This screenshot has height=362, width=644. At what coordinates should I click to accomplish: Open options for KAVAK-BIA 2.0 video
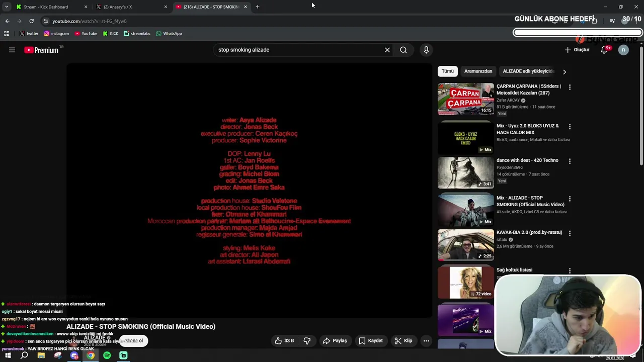point(570,233)
